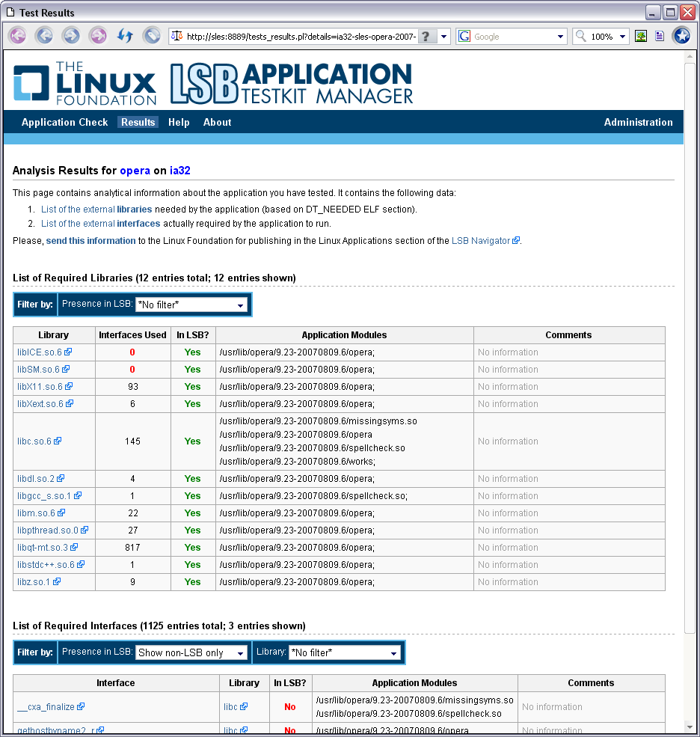This screenshot has width=700, height=737.
Task: Click the red 'No' in the __cxa_finalize row
Action: pos(290,706)
